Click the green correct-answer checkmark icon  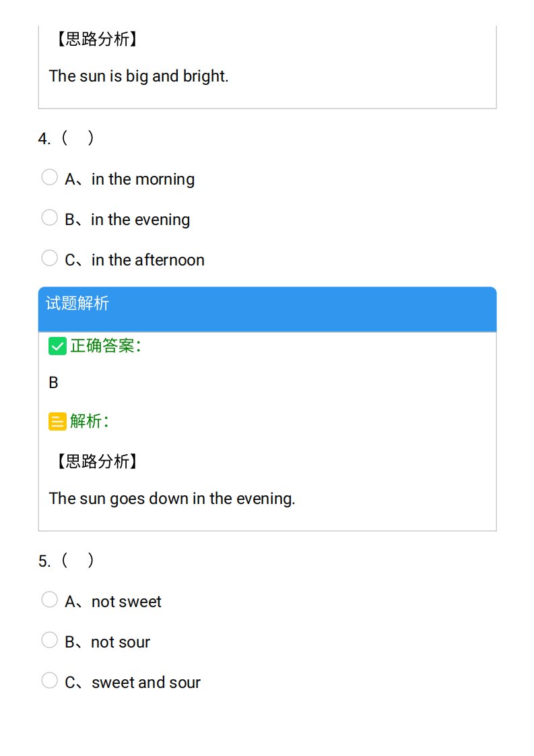(57, 346)
